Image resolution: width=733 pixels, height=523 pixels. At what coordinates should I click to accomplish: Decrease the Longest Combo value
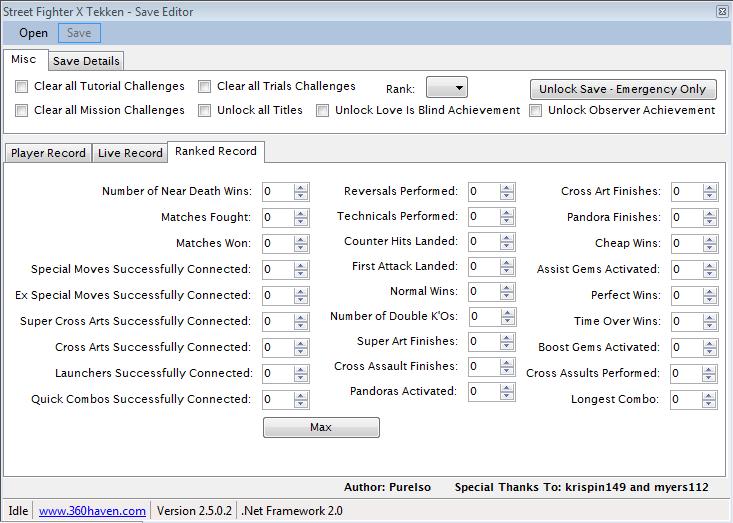coord(710,403)
